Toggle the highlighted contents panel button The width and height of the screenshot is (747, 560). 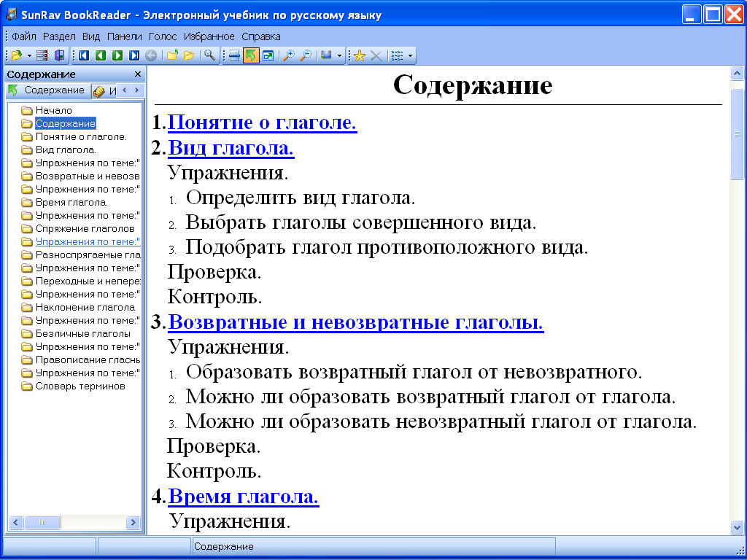(x=251, y=55)
